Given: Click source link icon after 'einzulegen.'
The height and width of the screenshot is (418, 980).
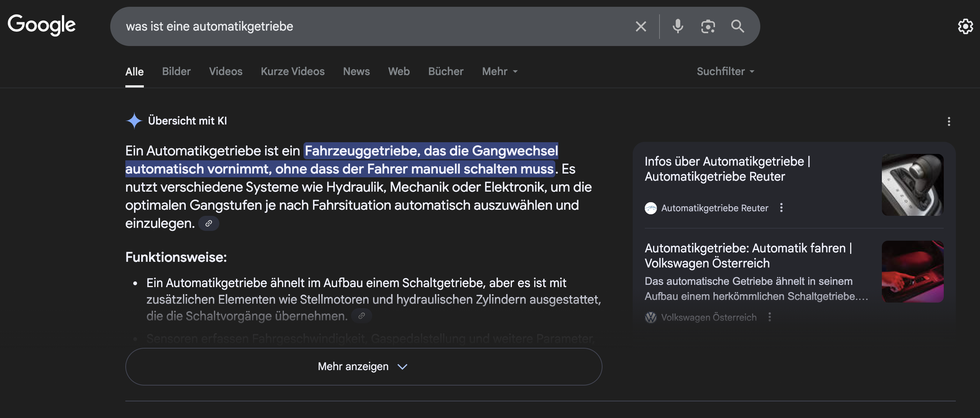Looking at the screenshot, I should [x=209, y=223].
